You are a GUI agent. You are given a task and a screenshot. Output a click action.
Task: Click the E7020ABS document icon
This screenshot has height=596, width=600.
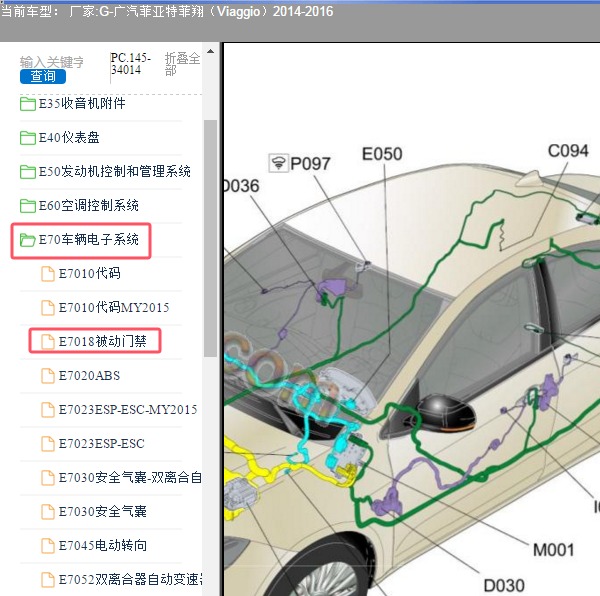47,376
